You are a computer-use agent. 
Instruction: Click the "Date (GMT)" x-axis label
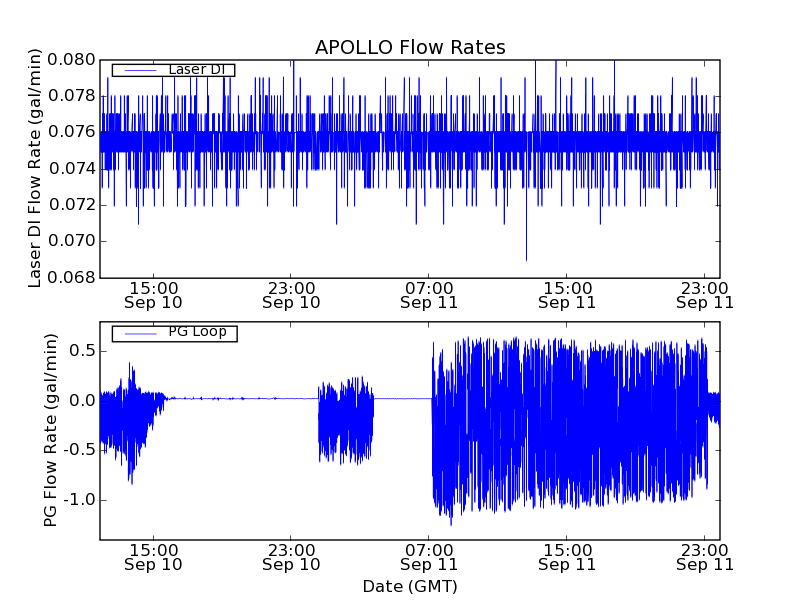point(410,586)
